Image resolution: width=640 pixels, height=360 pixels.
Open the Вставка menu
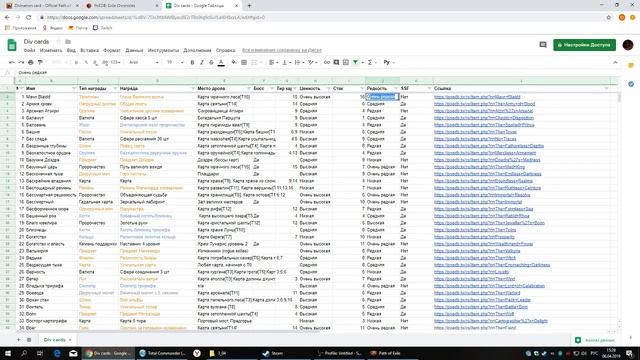point(89,50)
